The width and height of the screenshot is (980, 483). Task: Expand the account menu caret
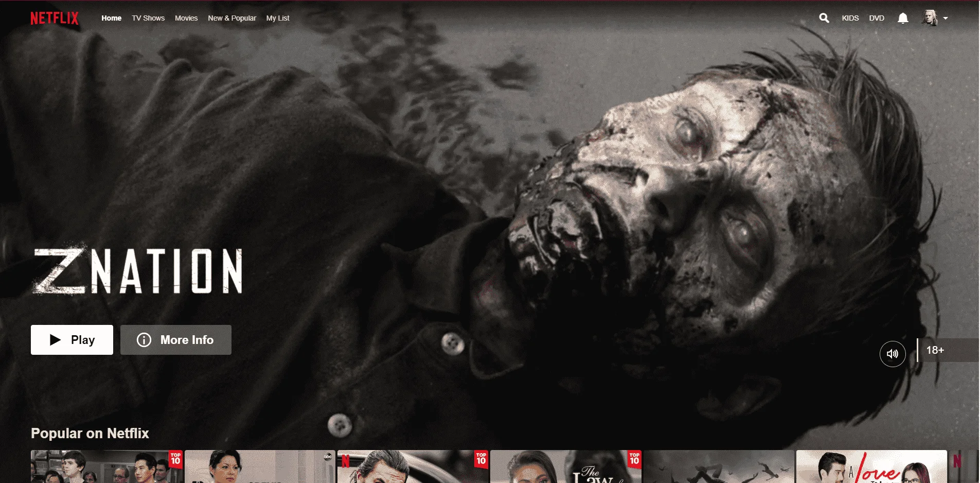[946, 18]
